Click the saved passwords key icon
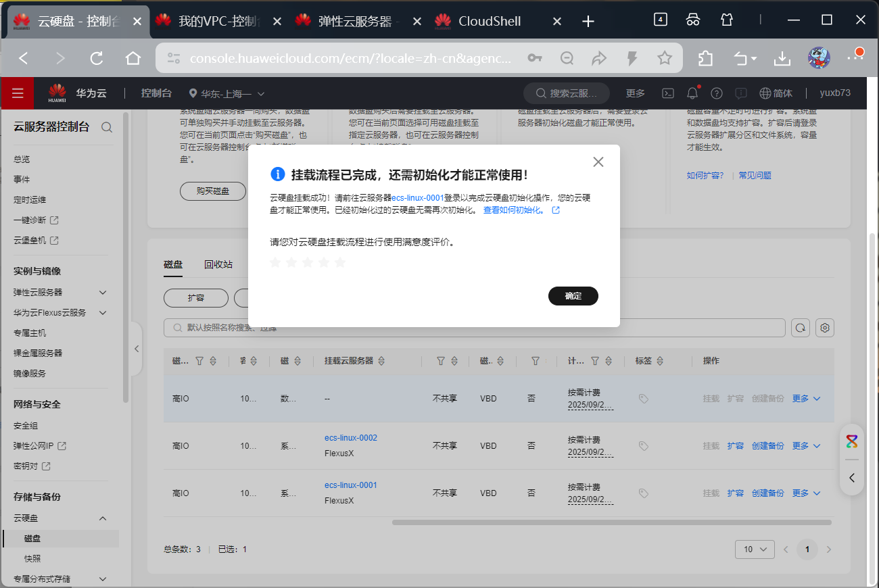The image size is (879, 588). (x=535, y=58)
